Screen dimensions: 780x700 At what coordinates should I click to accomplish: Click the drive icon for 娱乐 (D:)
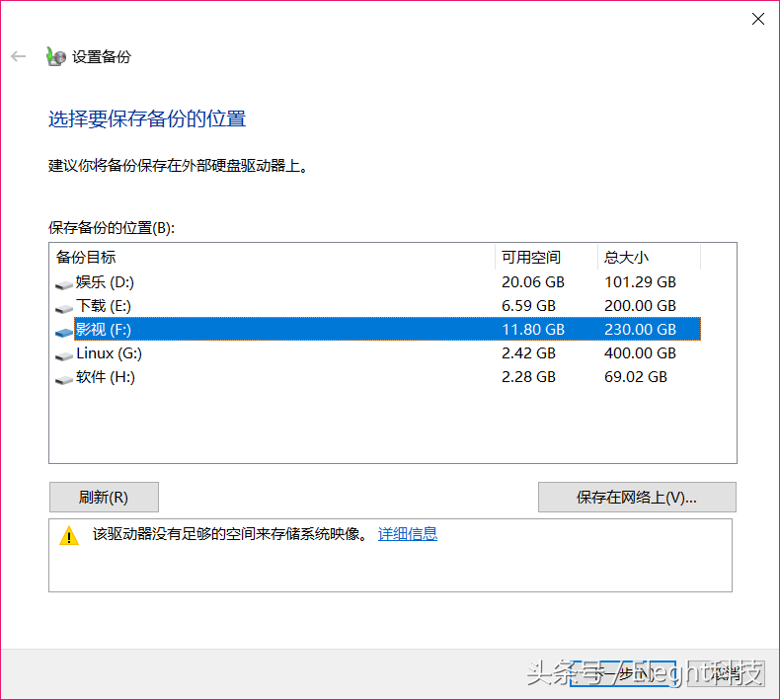[x=63, y=284]
